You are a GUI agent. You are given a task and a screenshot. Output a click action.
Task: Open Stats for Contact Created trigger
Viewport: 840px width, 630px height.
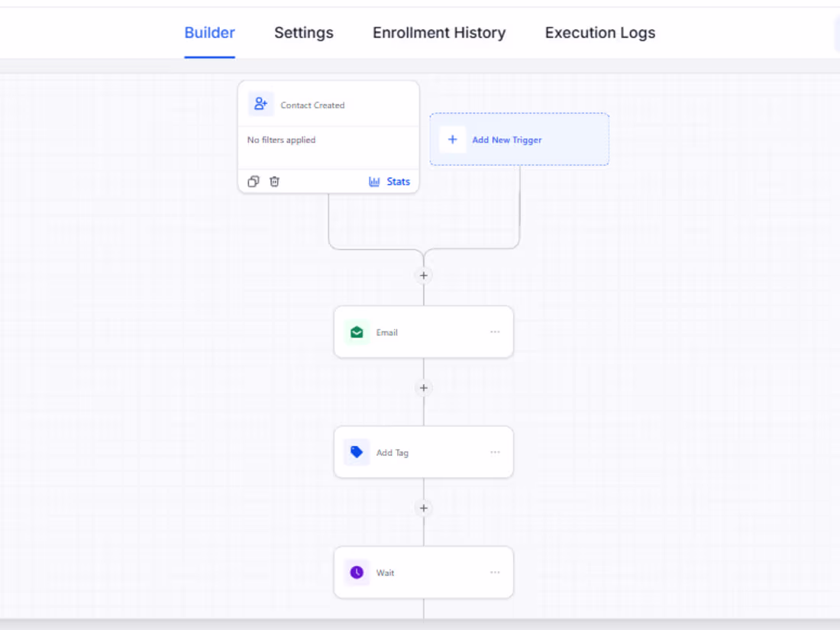coord(389,182)
